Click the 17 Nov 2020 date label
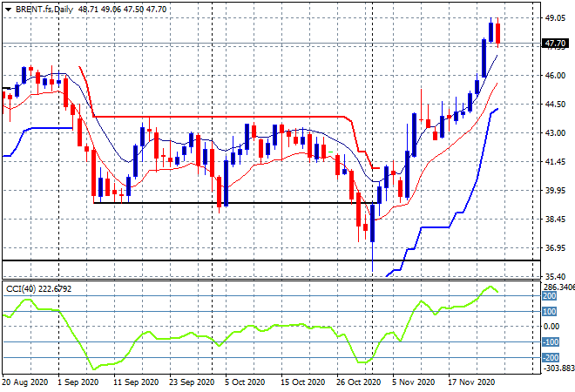 click(471, 382)
